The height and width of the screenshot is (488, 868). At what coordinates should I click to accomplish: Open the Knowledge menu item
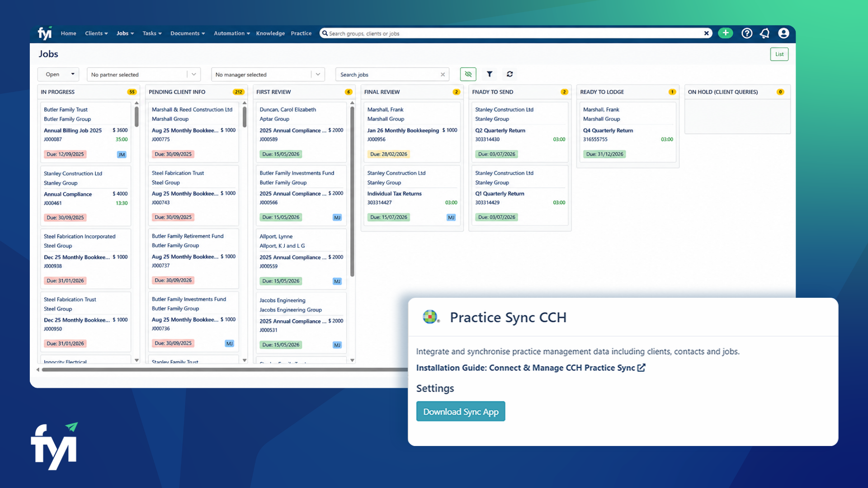coord(270,33)
